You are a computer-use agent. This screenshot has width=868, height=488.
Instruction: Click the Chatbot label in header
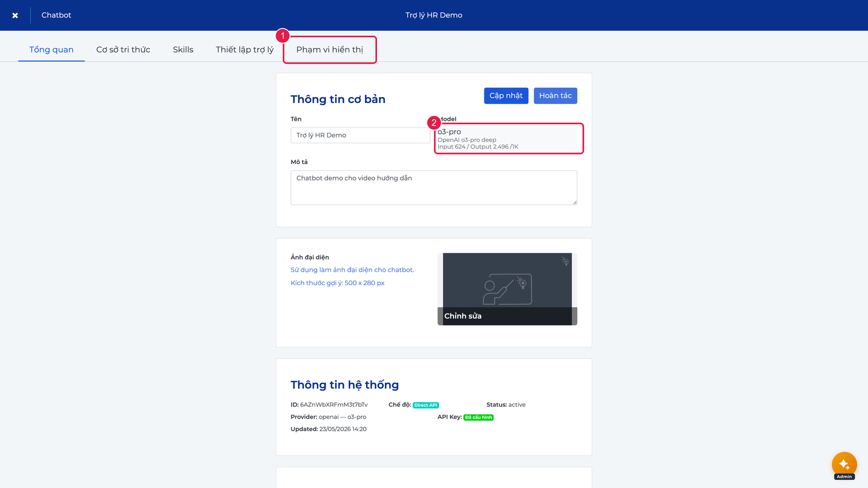coord(56,15)
